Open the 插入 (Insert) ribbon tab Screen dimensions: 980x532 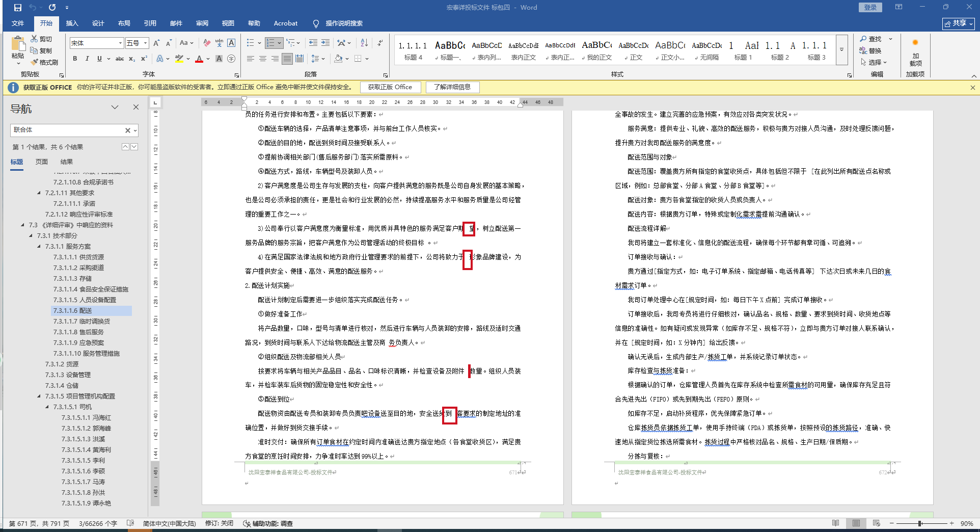point(72,23)
